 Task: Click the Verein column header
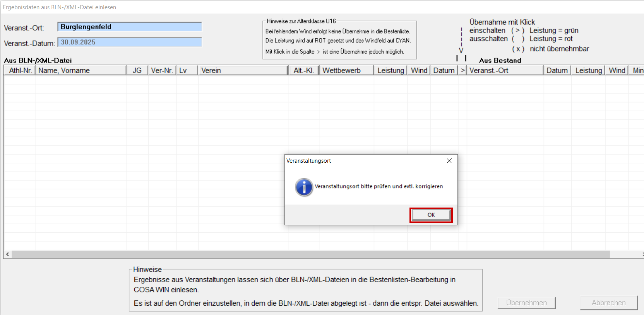tap(243, 70)
